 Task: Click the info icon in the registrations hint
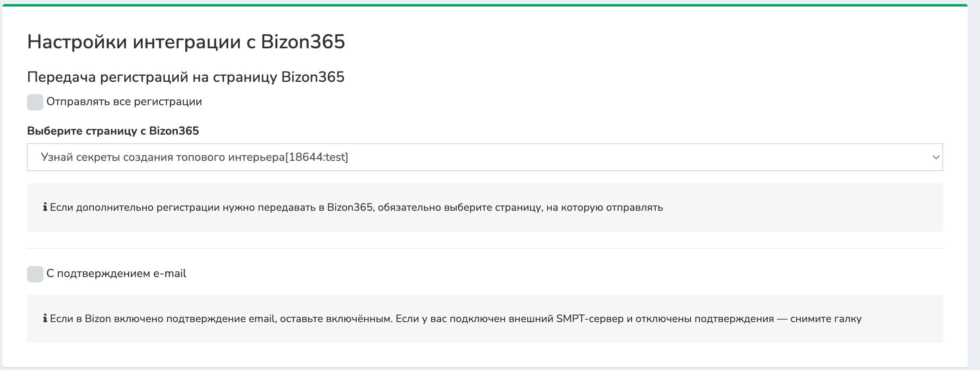[x=45, y=208]
